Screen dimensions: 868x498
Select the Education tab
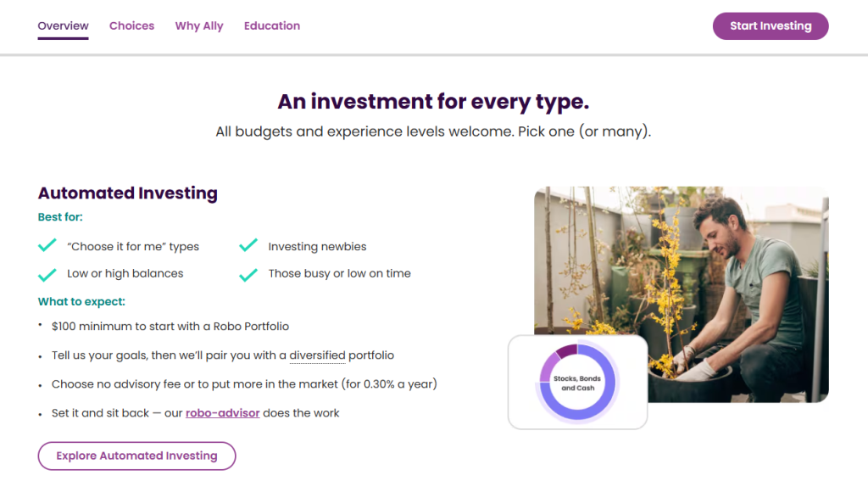[272, 26]
